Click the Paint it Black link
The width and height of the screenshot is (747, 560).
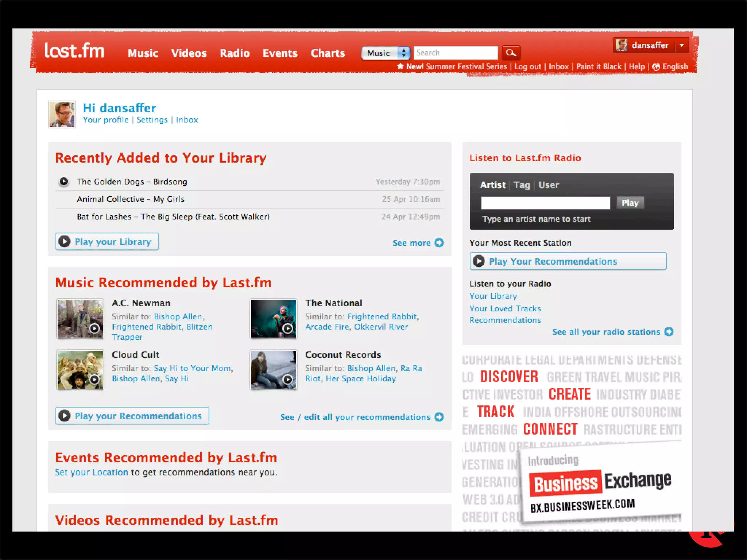[599, 67]
